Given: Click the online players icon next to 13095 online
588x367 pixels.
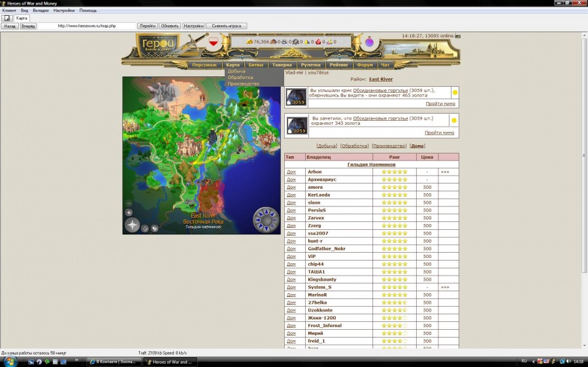Looking at the screenshot, I should (x=457, y=36).
